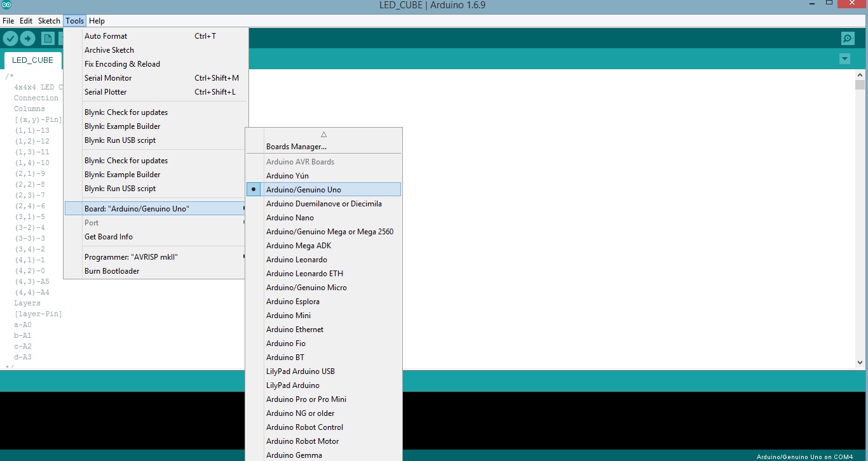Screen dimensions: 868x461
Task: Expand the Programmer: "AVRISP mkII" submenu
Action: coord(155,257)
